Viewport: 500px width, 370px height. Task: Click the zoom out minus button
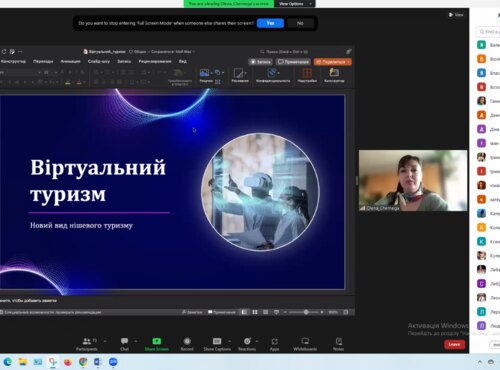click(285, 312)
